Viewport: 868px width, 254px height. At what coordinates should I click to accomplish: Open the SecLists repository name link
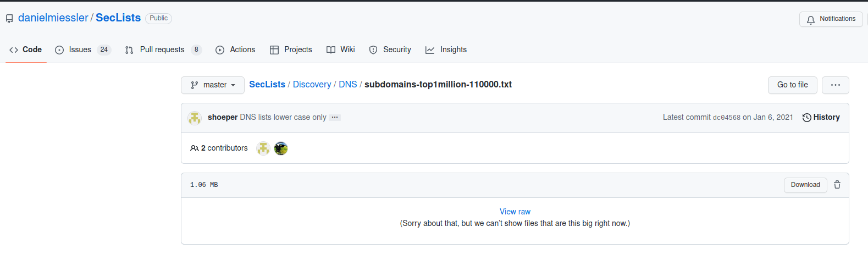pos(118,18)
